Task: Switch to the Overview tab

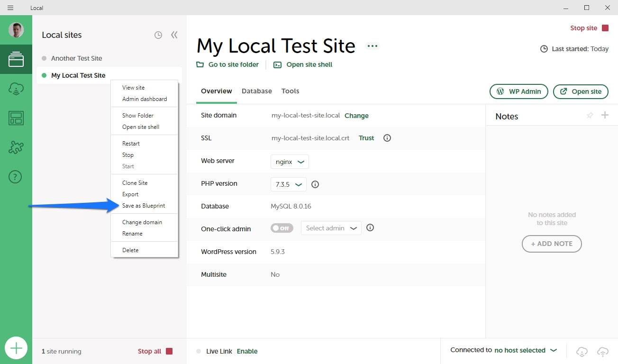Action: (217, 91)
